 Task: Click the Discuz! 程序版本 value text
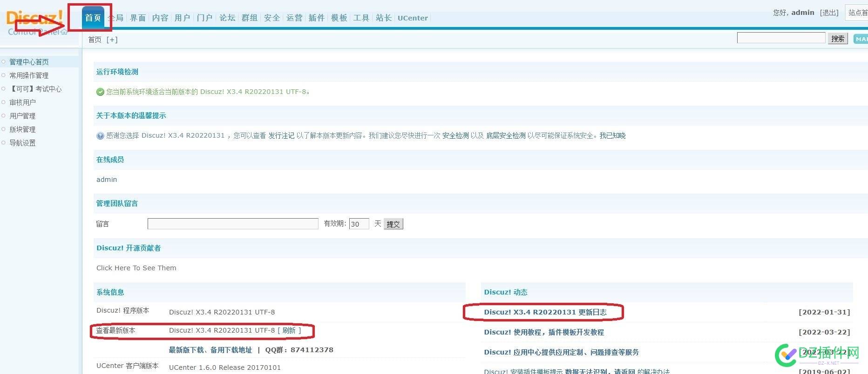pyautogui.click(x=222, y=312)
